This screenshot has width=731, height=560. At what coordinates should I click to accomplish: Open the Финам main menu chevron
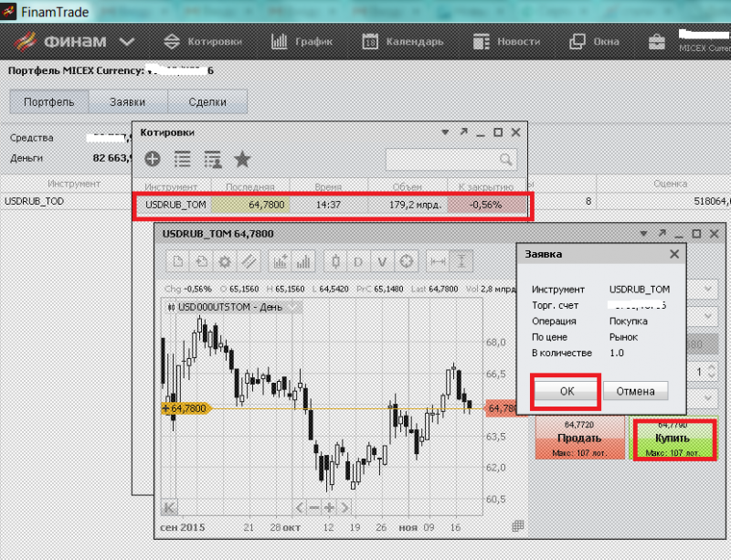point(126,42)
